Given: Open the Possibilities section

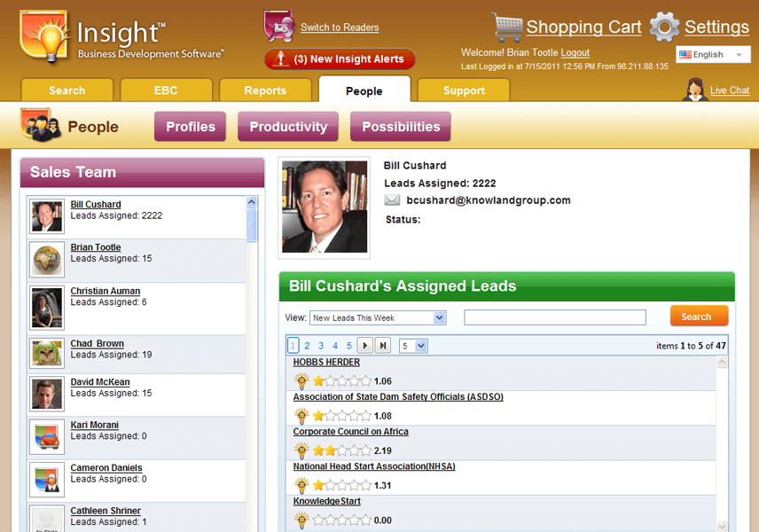Looking at the screenshot, I should (x=401, y=127).
